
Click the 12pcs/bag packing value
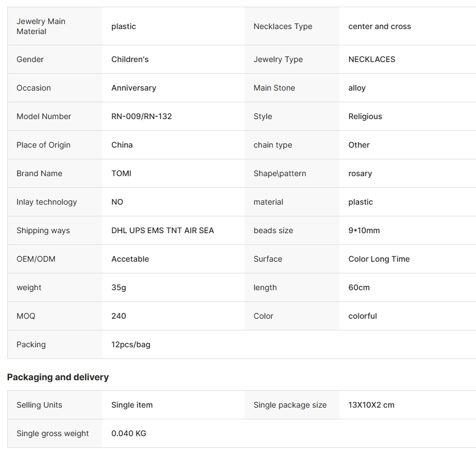[131, 344]
